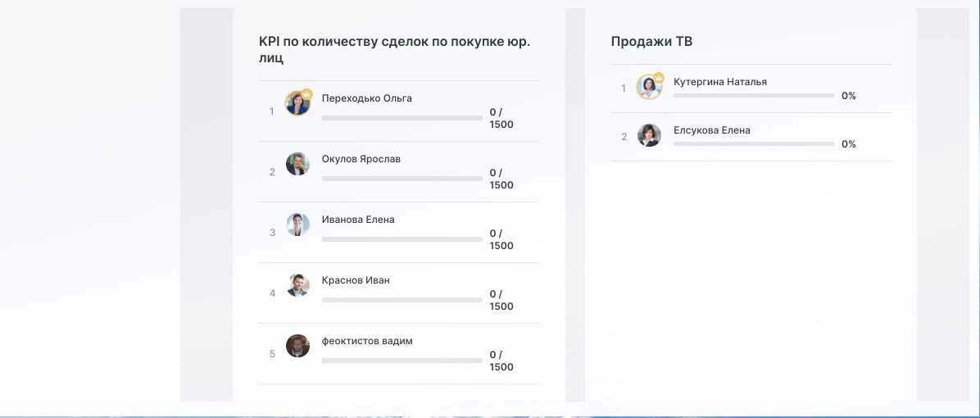
Task: Click progress bar for Елсукова Елена
Action: point(754,143)
